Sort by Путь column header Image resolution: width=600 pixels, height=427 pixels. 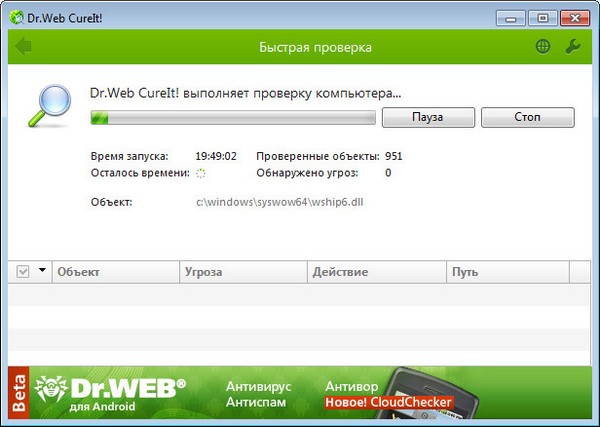[x=508, y=272]
